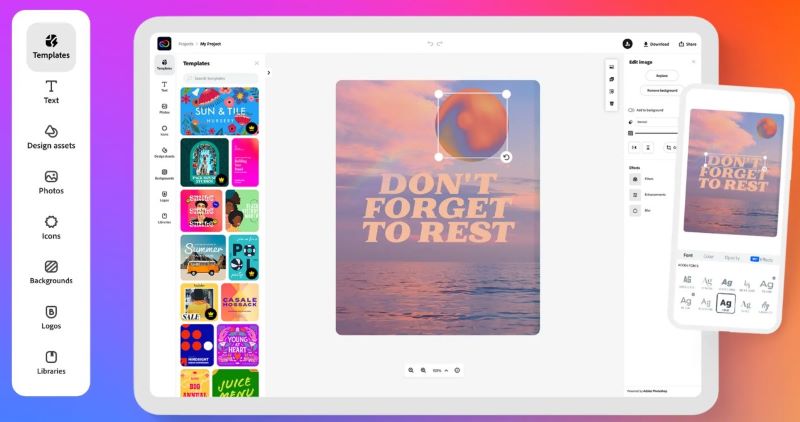Click the rotate handle on the selected sphere
800x422 pixels.
[x=506, y=157]
